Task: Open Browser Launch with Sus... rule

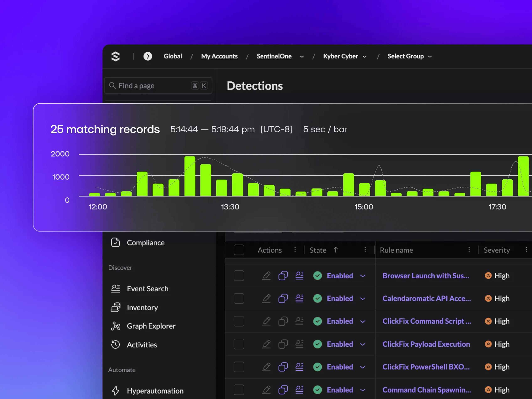Action: [426, 275]
